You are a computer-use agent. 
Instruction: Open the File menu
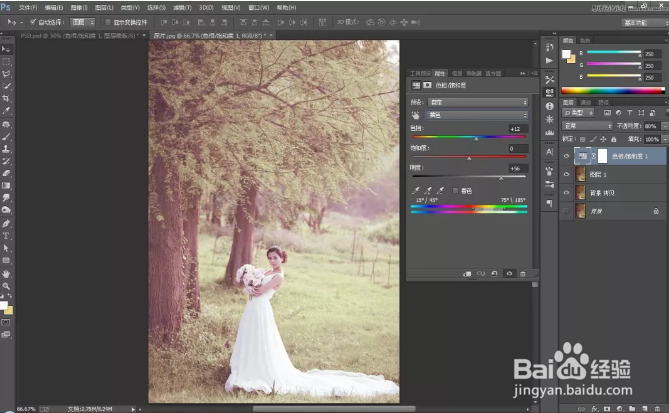tap(28, 8)
